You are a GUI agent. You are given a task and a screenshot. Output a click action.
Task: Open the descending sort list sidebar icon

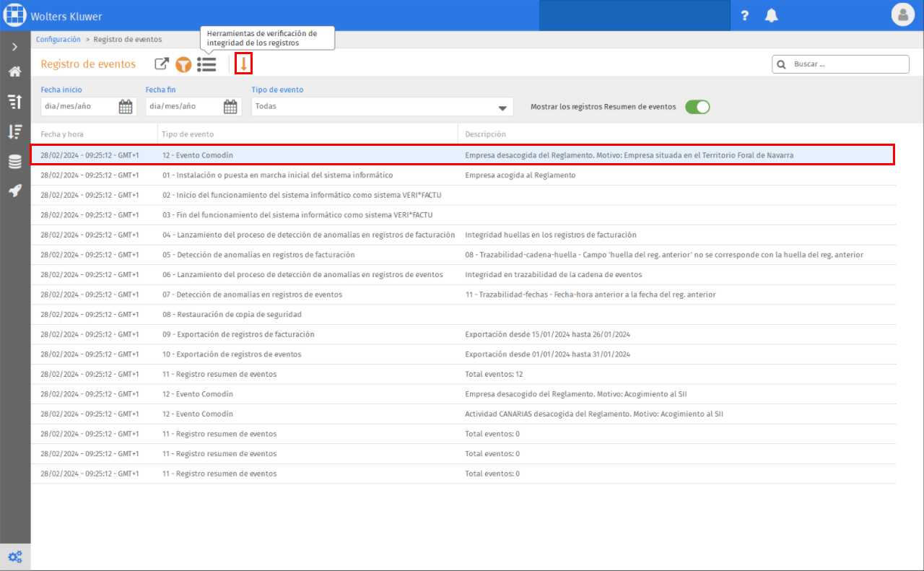[x=15, y=131]
